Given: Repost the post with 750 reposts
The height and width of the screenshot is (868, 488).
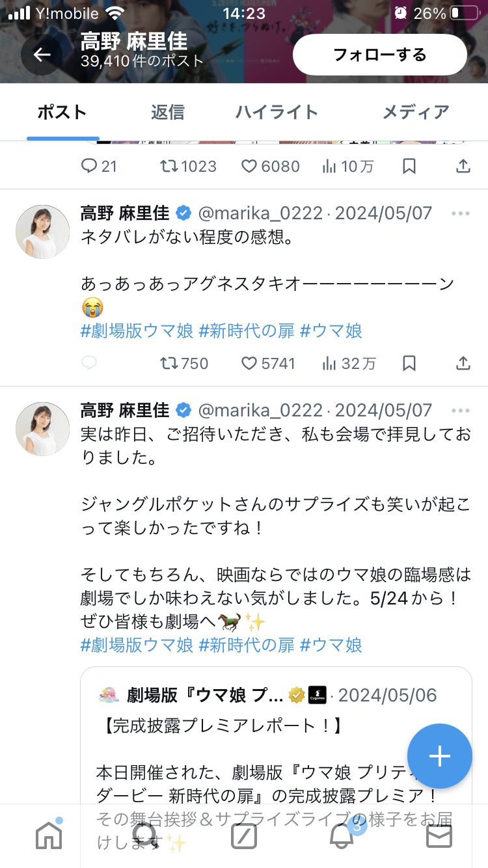Looking at the screenshot, I should coord(169,363).
